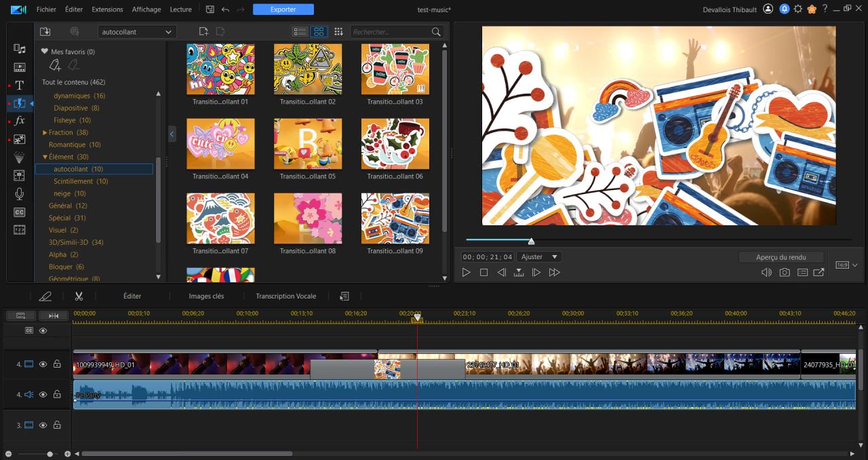Mute audio track 4 using eye icon
This screenshot has height=460, width=868.
coord(43,394)
